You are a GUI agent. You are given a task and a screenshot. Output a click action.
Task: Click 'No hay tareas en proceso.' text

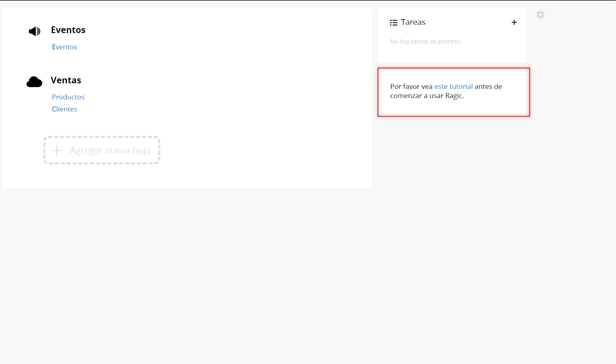(x=426, y=41)
